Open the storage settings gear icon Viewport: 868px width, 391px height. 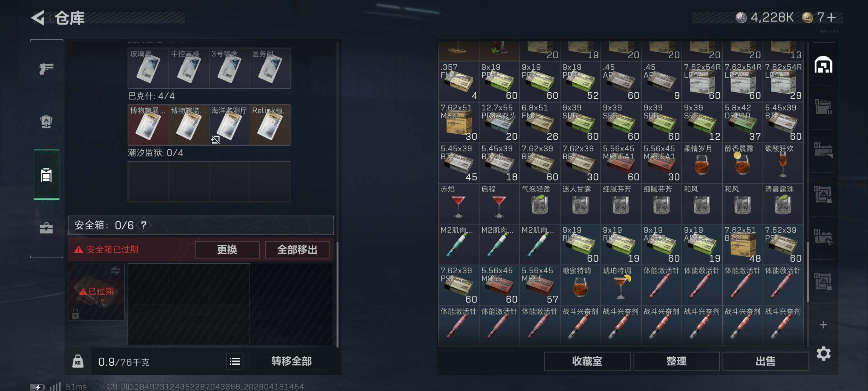(823, 354)
